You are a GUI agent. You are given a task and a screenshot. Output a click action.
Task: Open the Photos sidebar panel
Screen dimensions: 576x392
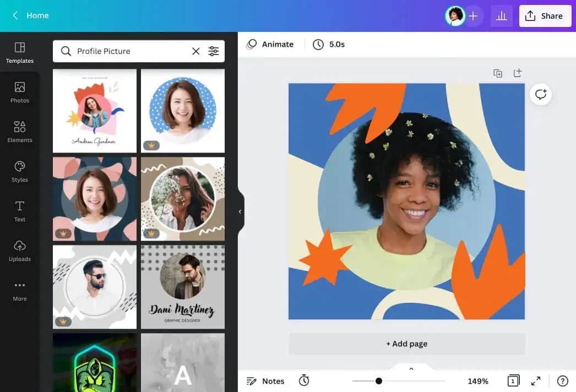(20, 92)
